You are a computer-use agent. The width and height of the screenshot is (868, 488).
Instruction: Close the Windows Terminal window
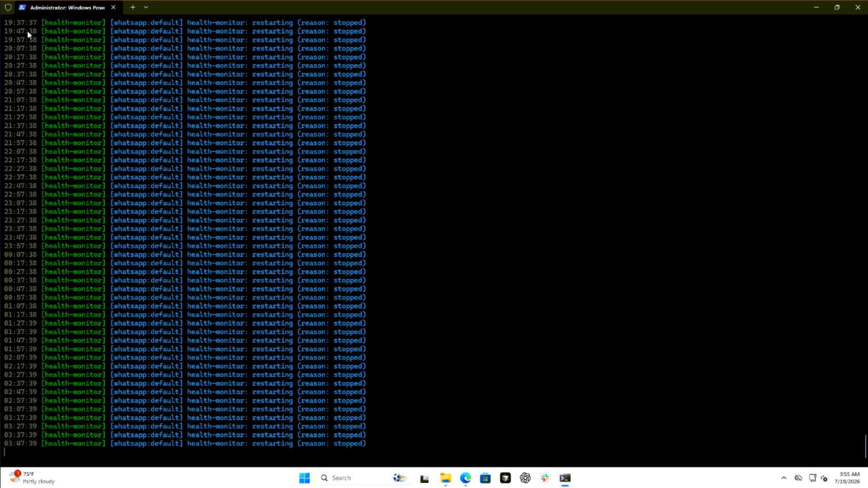(x=858, y=8)
